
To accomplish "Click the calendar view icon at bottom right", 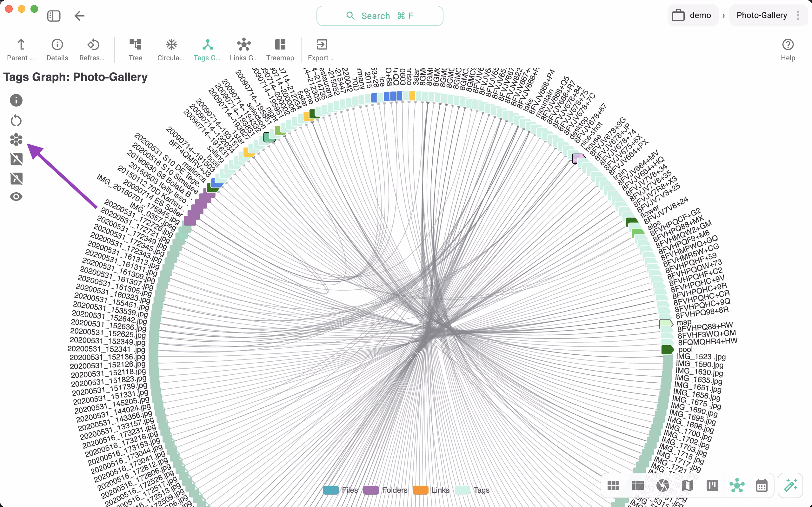I will pyautogui.click(x=762, y=485).
